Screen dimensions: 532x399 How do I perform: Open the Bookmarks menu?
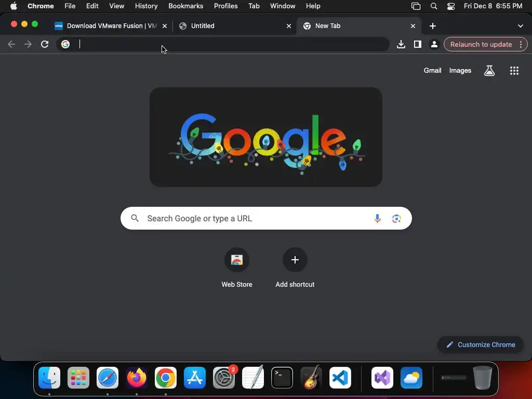point(185,6)
